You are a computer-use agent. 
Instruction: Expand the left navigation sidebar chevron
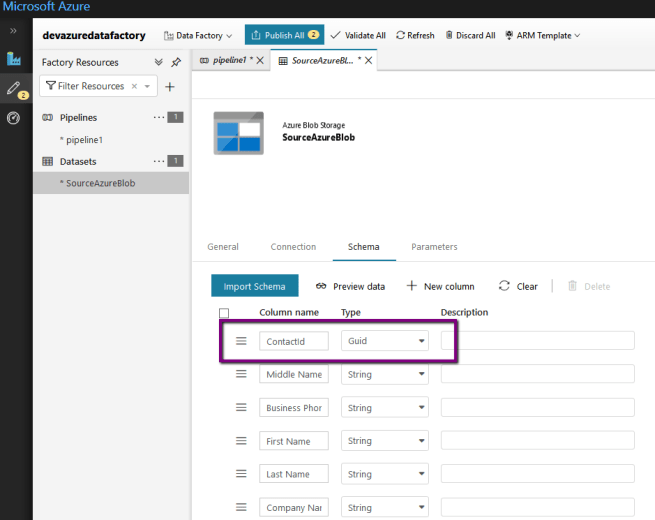pyautogui.click(x=14, y=31)
